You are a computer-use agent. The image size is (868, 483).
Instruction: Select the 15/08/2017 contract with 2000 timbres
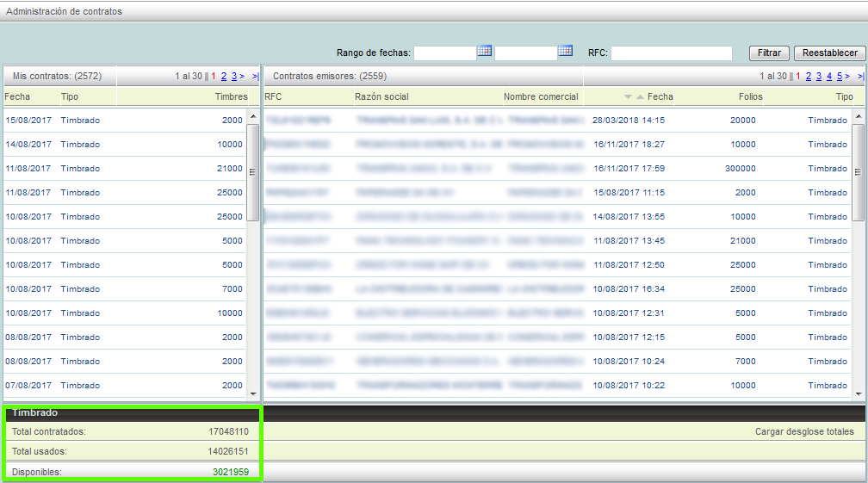point(125,121)
